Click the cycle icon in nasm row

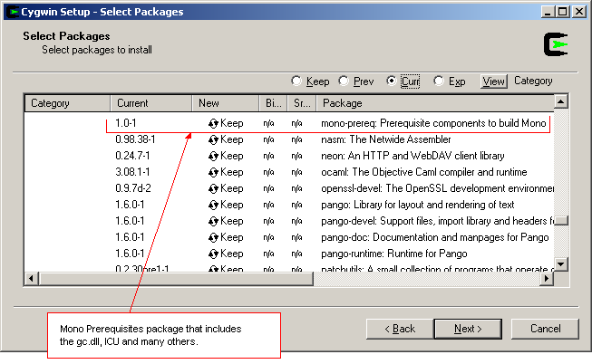coord(213,140)
